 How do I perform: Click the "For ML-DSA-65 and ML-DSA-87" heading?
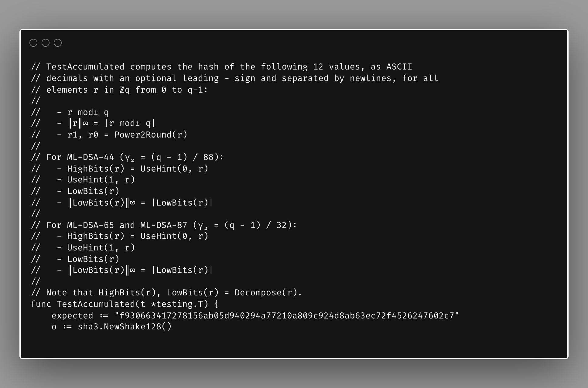pos(117,225)
